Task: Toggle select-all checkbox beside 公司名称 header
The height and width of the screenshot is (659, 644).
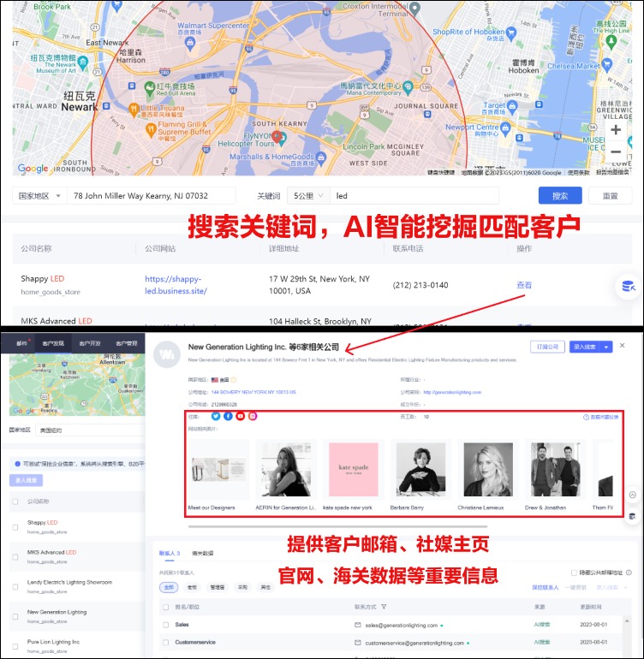Action: 15,502
